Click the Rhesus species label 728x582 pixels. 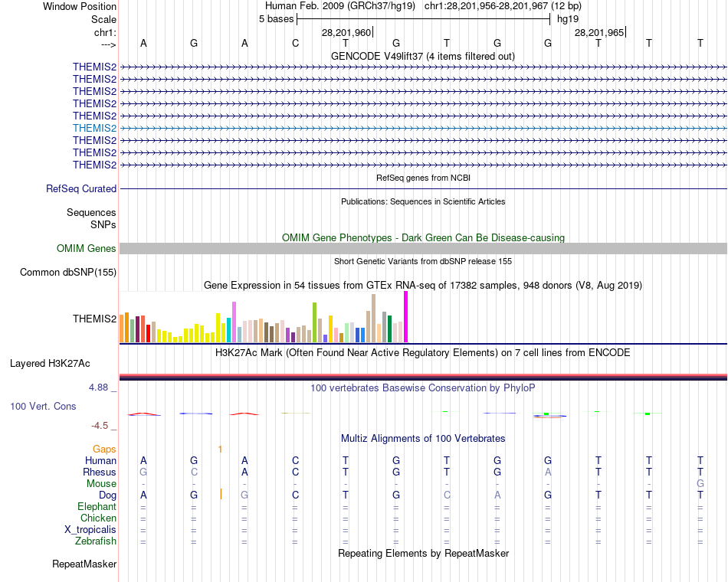tap(100, 472)
